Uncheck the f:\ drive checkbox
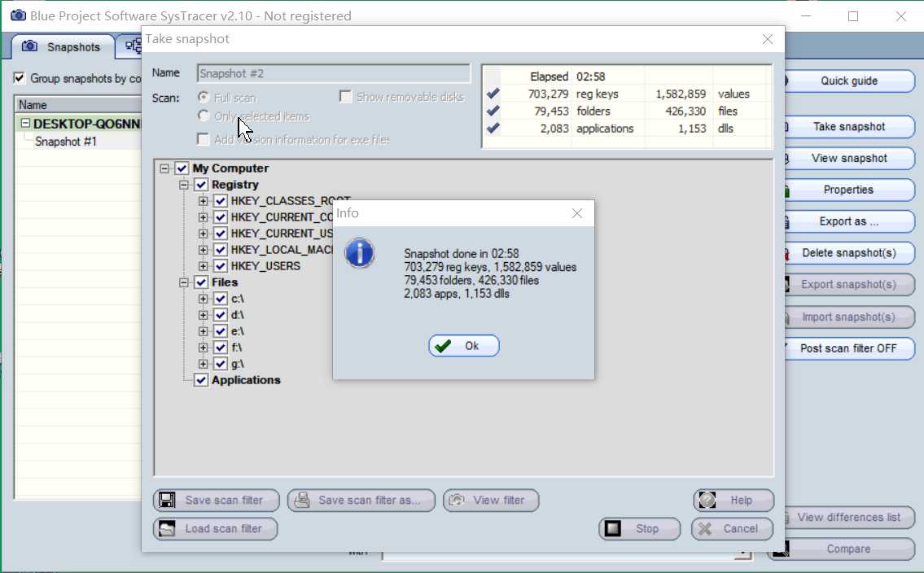Viewport: 924px width, 573px height. [x=221, y=348]
